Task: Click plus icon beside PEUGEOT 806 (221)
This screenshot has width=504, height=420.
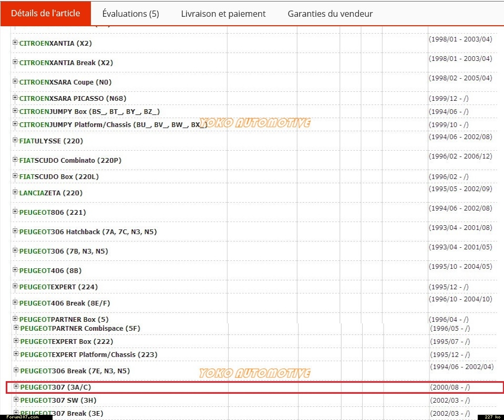Action: click(15, 212)
